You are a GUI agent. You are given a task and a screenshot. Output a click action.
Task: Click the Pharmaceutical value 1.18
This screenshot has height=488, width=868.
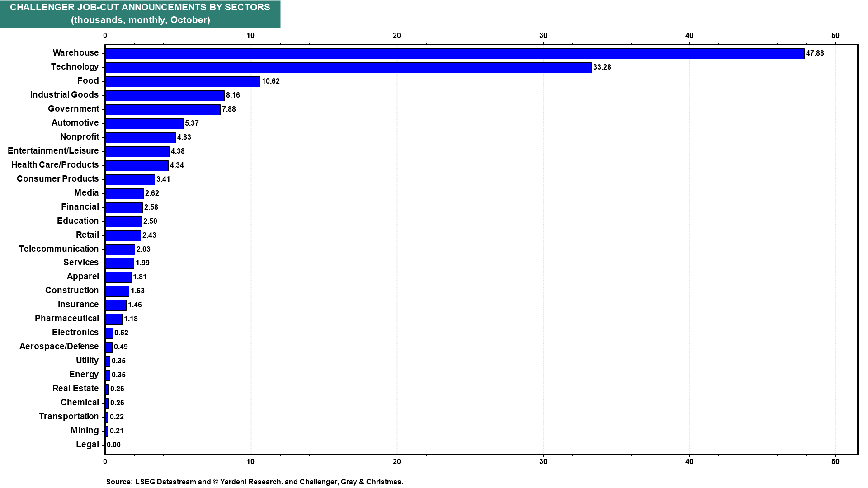131,319
